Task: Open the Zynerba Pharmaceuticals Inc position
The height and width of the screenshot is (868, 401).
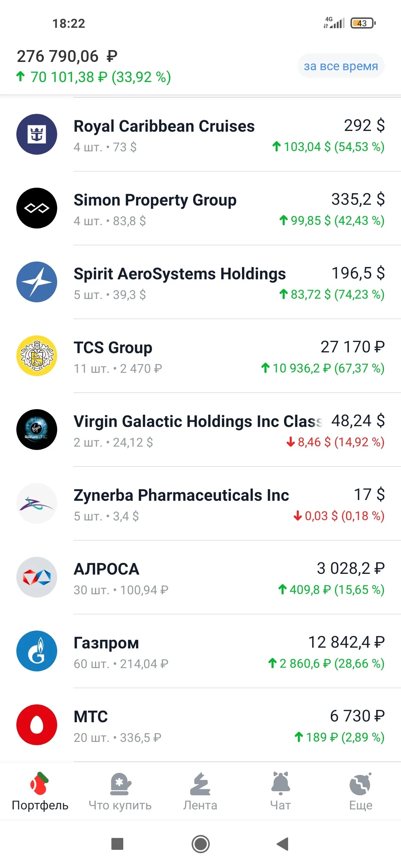Action: (200, 504)
